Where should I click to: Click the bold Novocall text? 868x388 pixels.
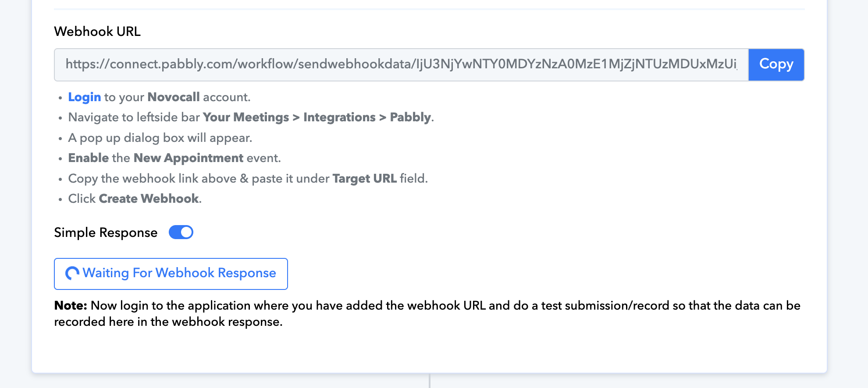click(174, 97)
